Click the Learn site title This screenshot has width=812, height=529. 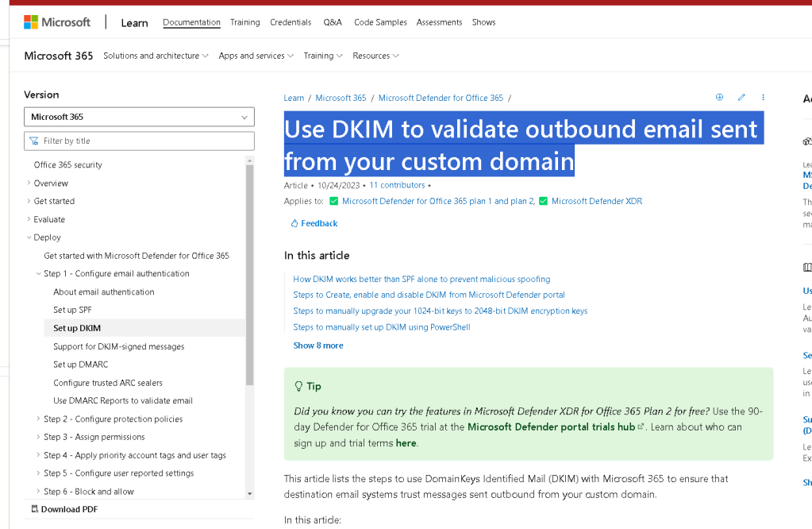click(x=135, y=23)
